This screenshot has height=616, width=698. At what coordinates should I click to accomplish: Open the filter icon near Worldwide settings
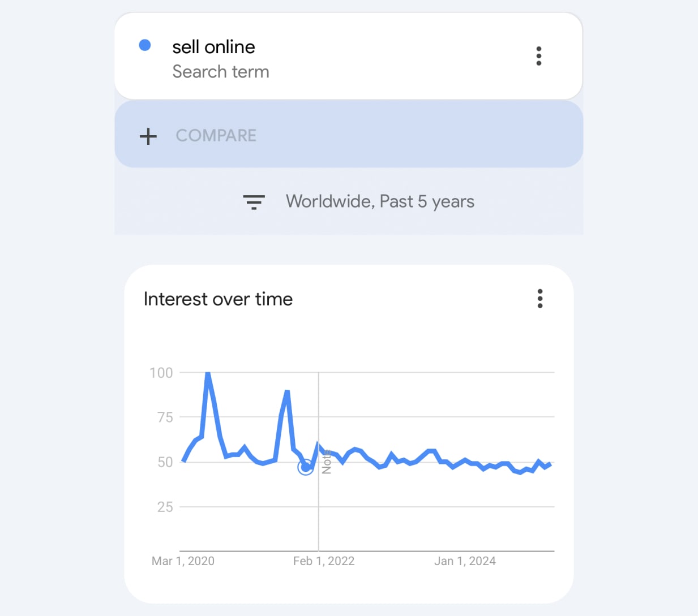coord(254,201)
